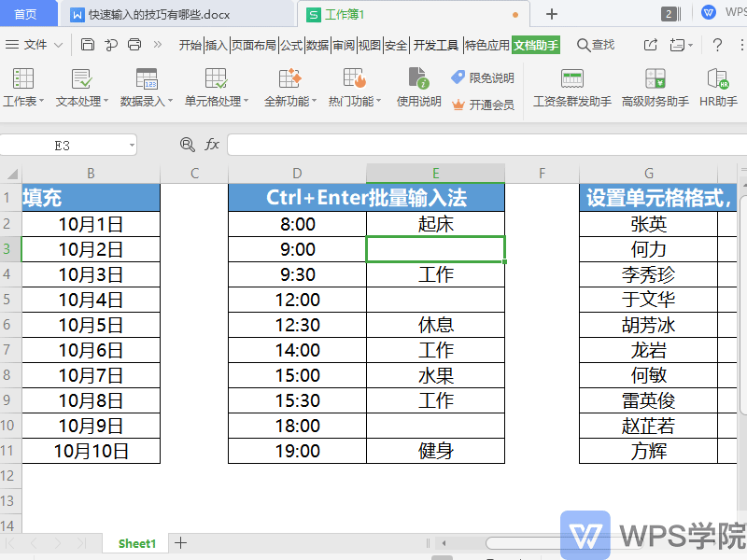This screenshot has height=560, width=747.
Task: Open the 工作表 worksheet tools
Action: coord(23,89)
